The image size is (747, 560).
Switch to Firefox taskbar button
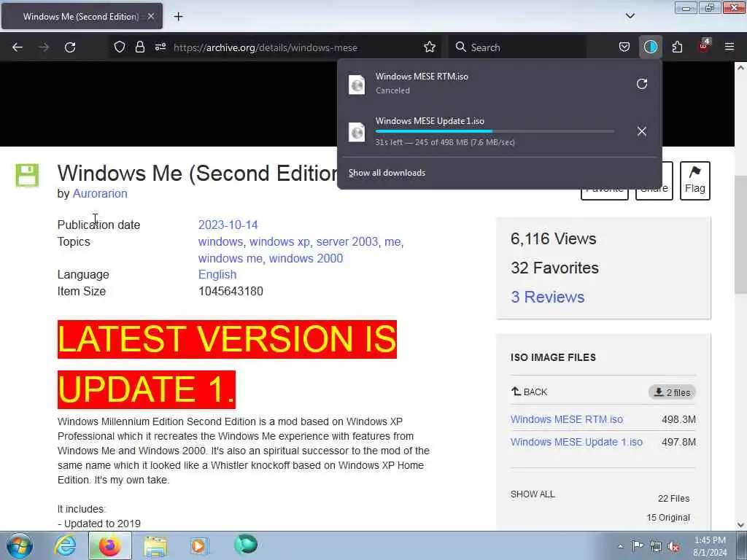point(110,545)
